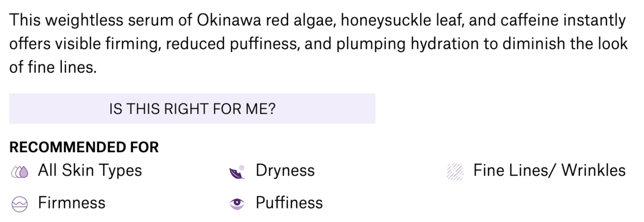Select the All Skin Types label
The height and width of the screenshot is (222, 644).
[x=90, y=171]
